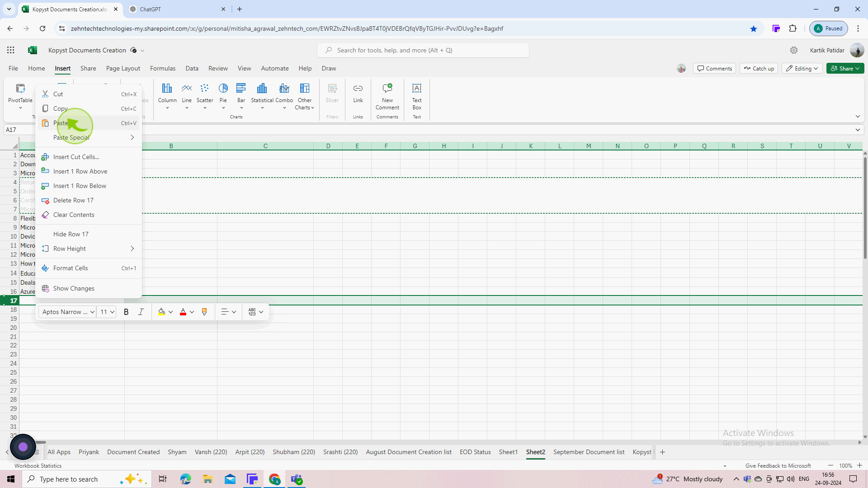Select Delete Row 17

(x=89, y=200)
